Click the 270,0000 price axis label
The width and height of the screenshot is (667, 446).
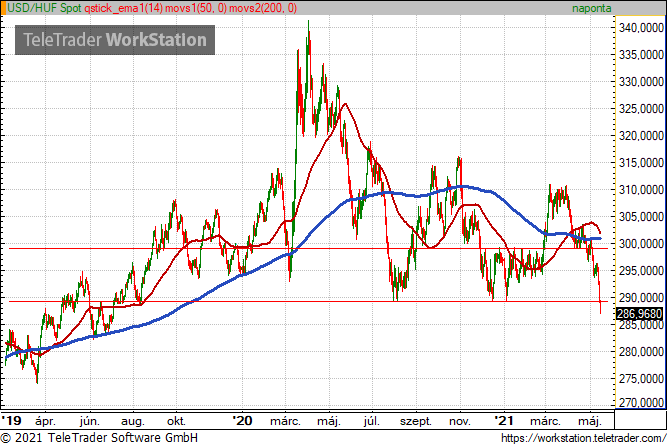pos(641,402)
